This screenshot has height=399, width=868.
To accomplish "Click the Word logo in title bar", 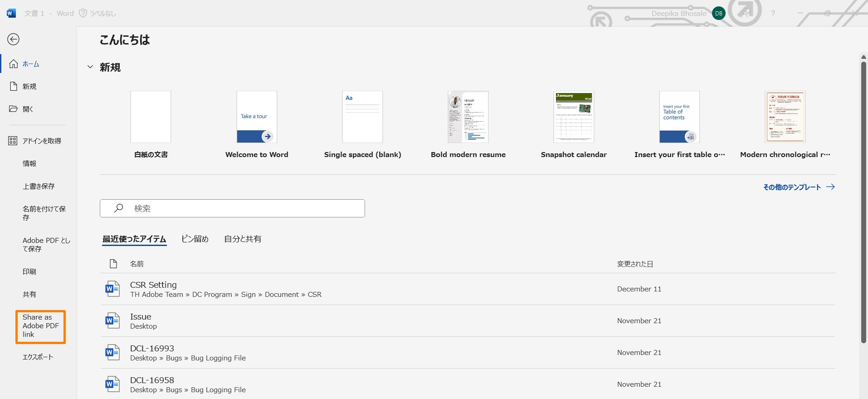I will point(11,13).
